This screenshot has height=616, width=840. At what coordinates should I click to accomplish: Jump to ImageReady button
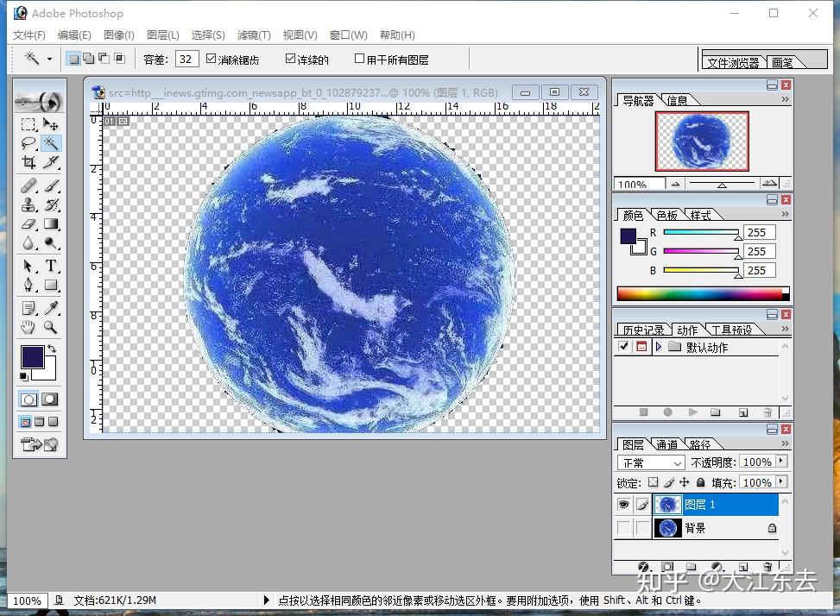pyautogui.click(x=39, y=444)
